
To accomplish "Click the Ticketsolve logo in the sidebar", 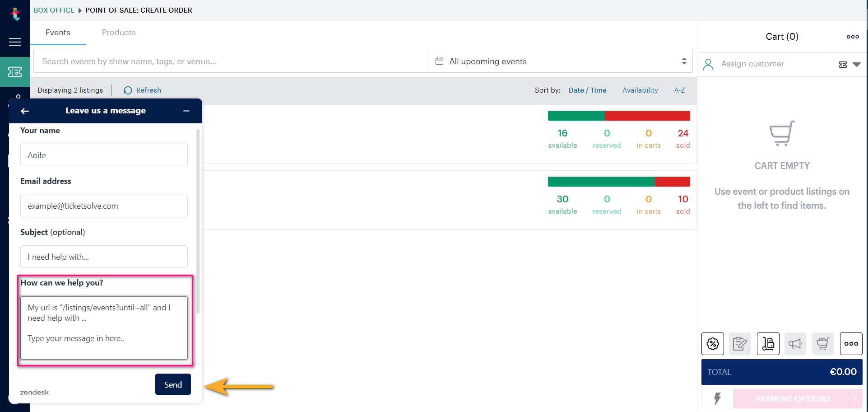I will click(15, 14).
